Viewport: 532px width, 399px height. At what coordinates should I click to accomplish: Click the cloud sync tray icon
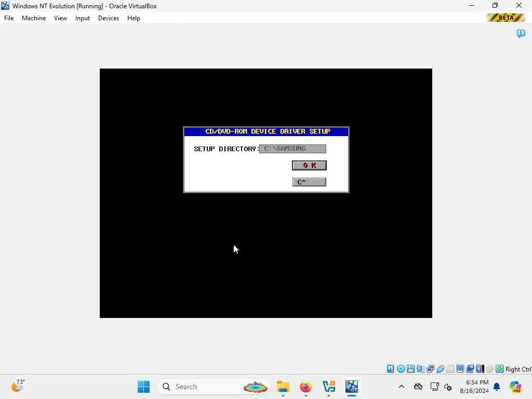[418, 387]
